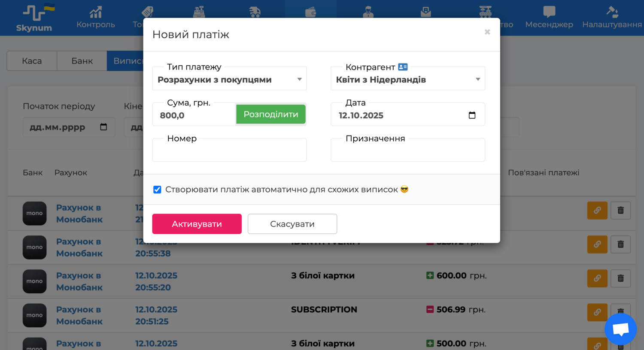Uncheck automatic payment creation for similar statements
Image resolution: width=644 pixels, height=350 pixels.
(157, 190)
